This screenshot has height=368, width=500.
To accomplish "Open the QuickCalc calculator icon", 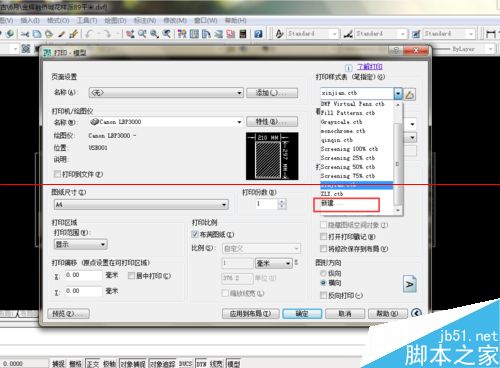I will click(243, 34).
